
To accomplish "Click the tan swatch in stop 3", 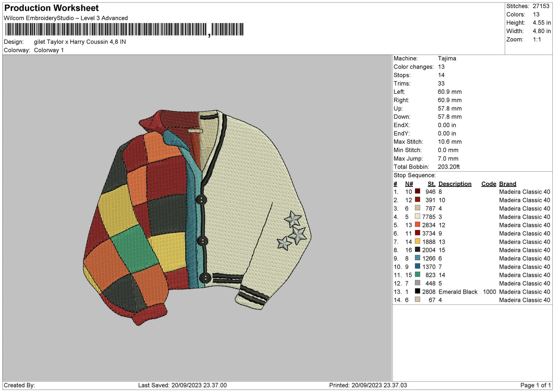I will tap(417, 208).
